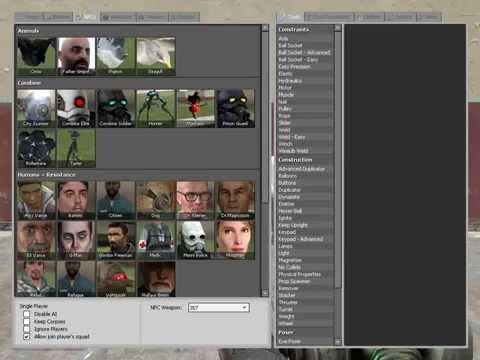The image size is (480, 360).
Task: Spawn the G-Man NPC
Action: 76,240
